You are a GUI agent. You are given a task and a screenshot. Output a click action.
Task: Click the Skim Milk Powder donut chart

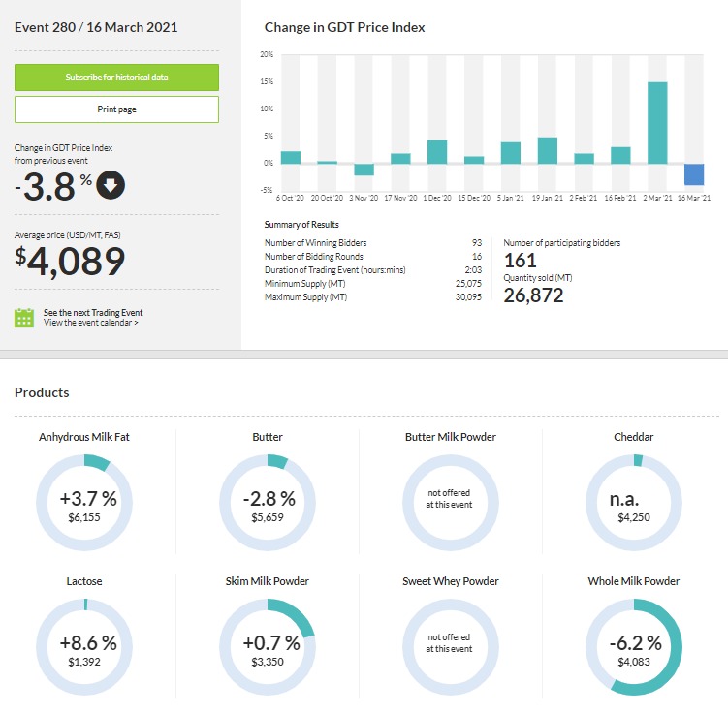point(268,647)
